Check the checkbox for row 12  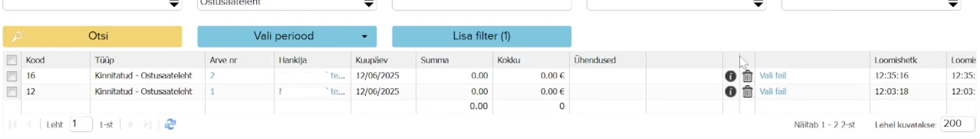tap(12, 92)
